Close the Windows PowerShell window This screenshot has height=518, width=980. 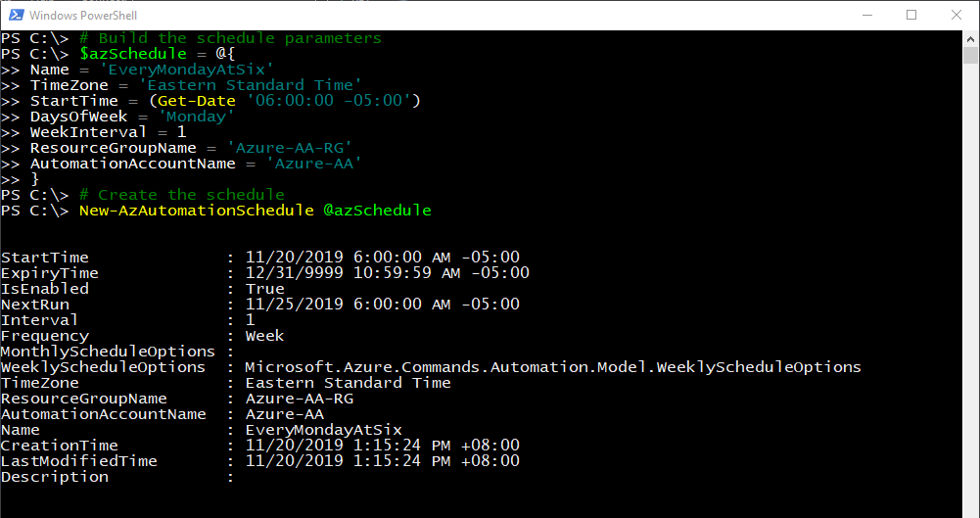[x=957, y=15]
